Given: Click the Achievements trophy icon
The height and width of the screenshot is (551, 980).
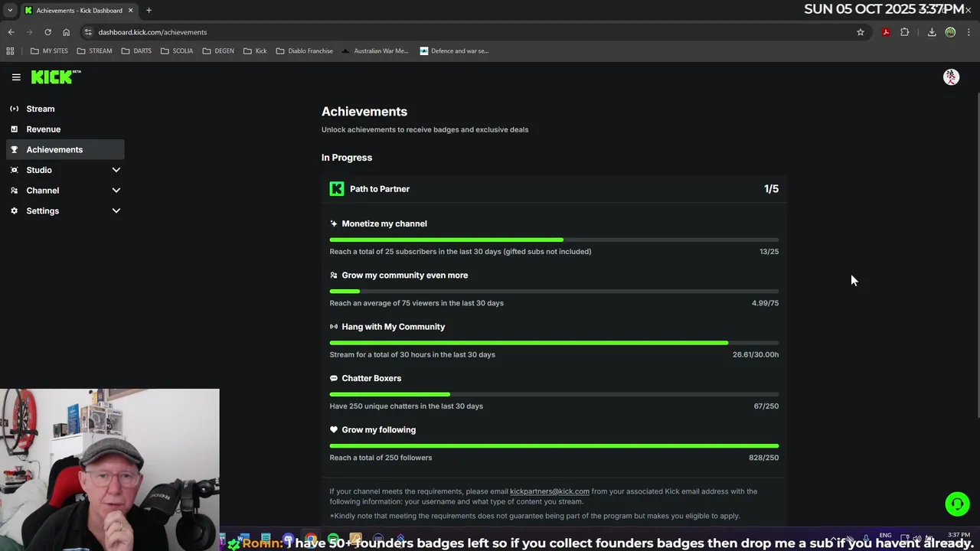Looking at the screenshot, I should coord(14,149).
